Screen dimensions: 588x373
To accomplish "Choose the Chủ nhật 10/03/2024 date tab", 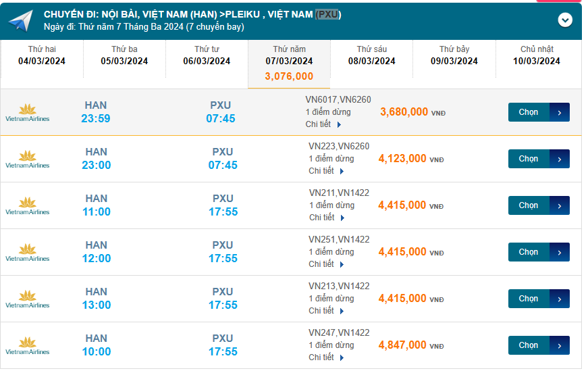I will click(536, 55).
